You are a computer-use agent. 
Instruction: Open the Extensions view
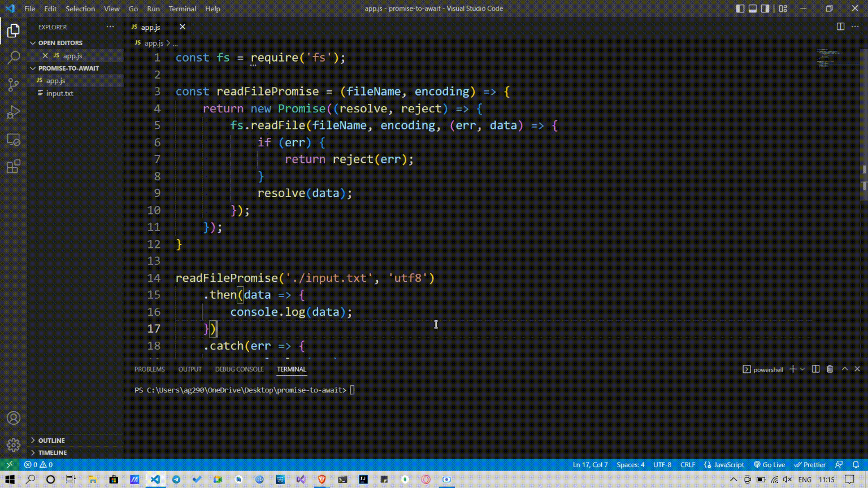(13, 166)
